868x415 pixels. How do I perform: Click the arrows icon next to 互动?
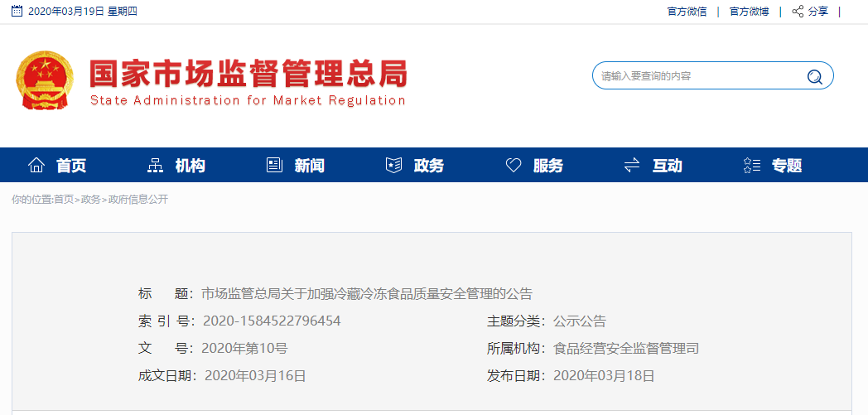pos(632,165)
